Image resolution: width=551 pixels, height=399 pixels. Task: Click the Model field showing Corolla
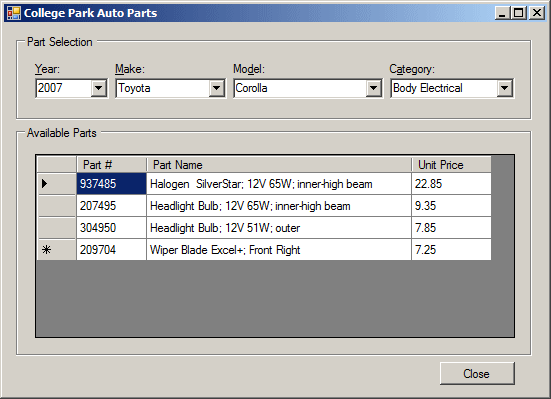[x=308, y=88]
